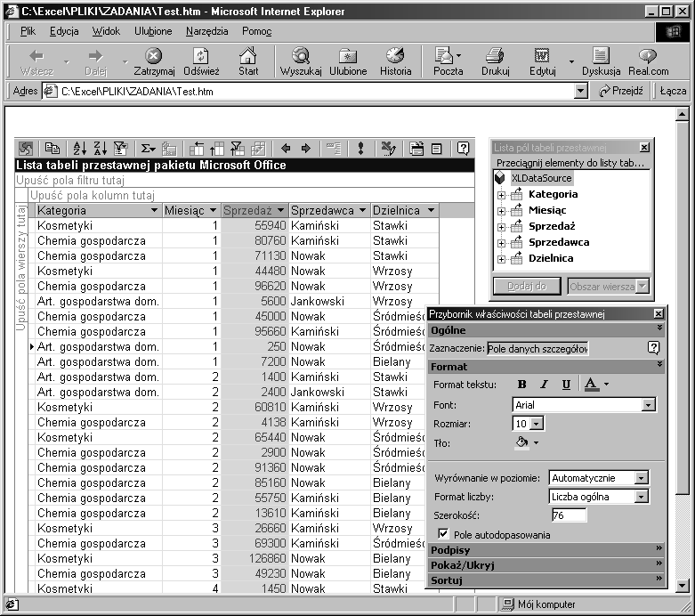Move field to row area icon
The image size is (695, 616).
197,148
